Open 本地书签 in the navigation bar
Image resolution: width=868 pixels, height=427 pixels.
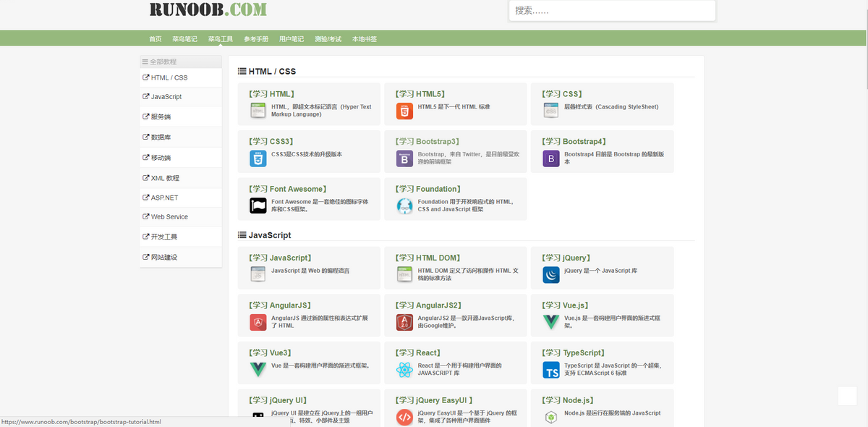365,39
